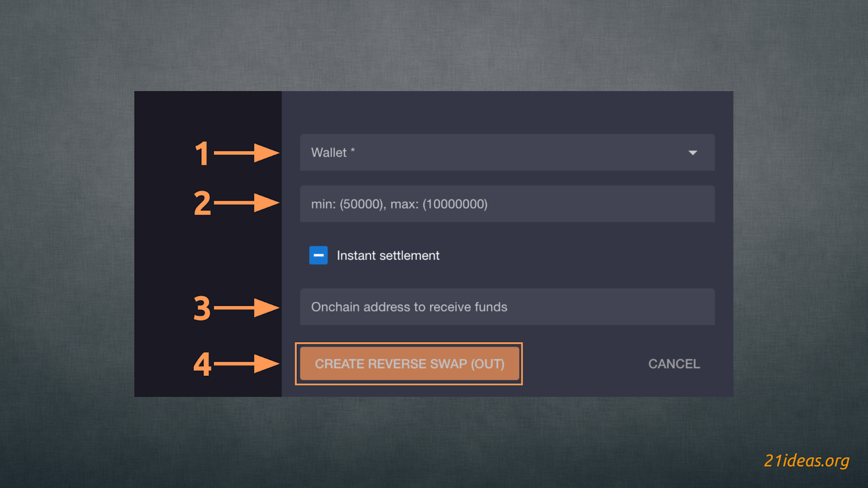This screenshot has width=868, height=488.
Task: Click the orange number 1 annotation
Action: click(x=202, y=153)
